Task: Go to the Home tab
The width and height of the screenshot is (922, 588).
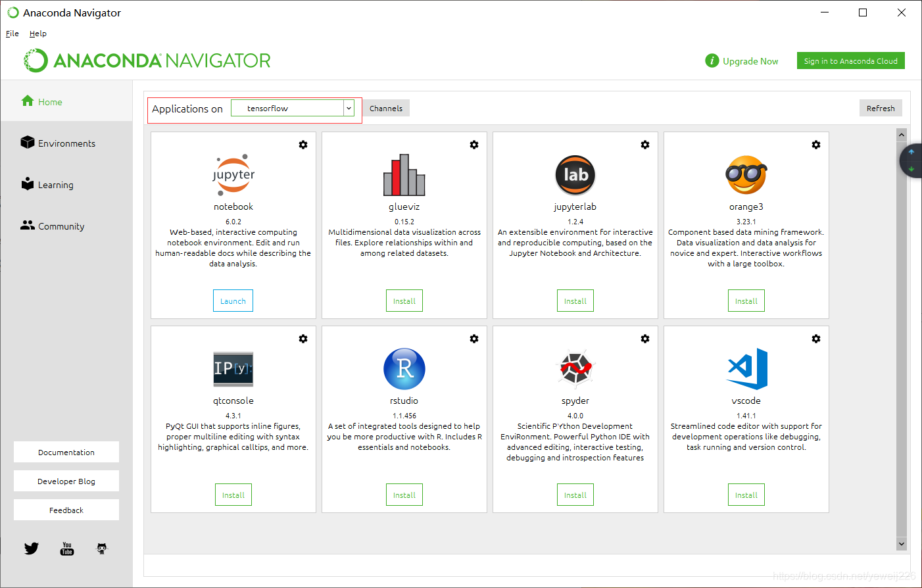Action: click(x=66, y=101)
